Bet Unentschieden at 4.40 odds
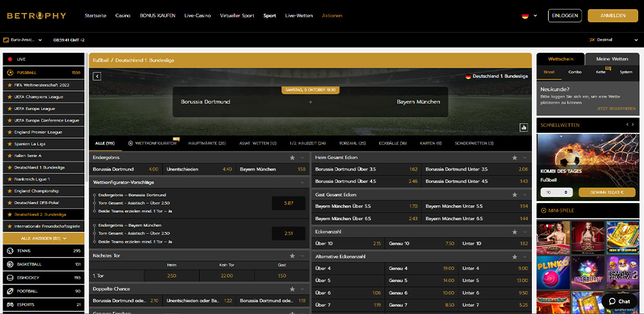644x314 pixels. click(x=199, y=169)
